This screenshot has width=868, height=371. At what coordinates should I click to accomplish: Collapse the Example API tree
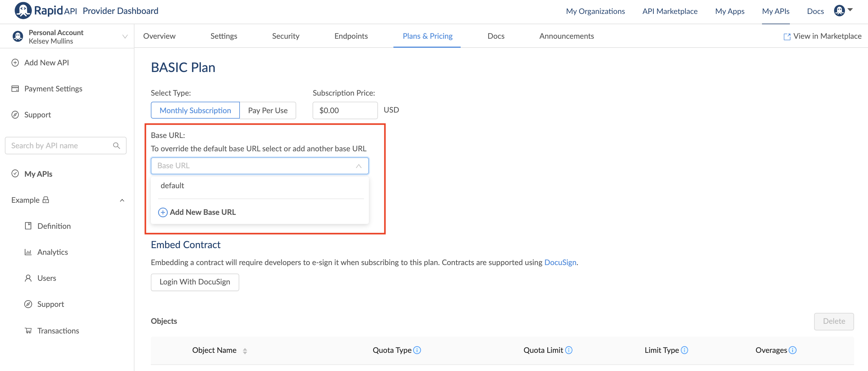point(122,200)
